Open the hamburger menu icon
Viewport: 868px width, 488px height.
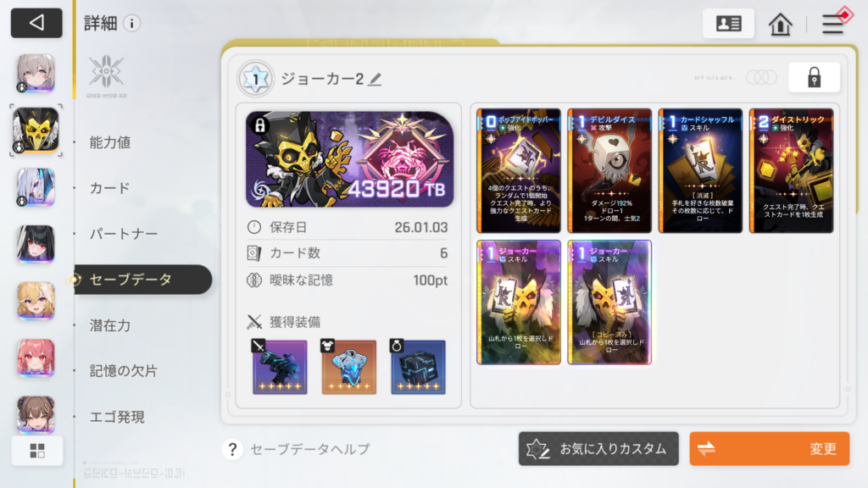[832, 25]
